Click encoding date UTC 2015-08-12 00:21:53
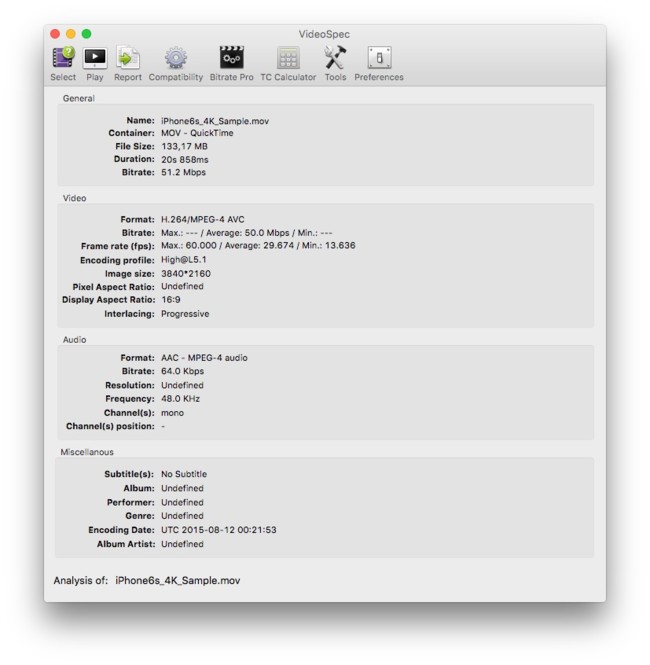Screen dimensions: 650x665 (219, 530)
